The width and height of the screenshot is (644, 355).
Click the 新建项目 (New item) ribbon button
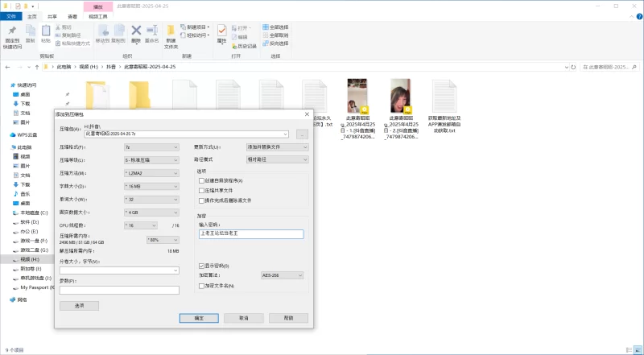[x=195, y=27]
